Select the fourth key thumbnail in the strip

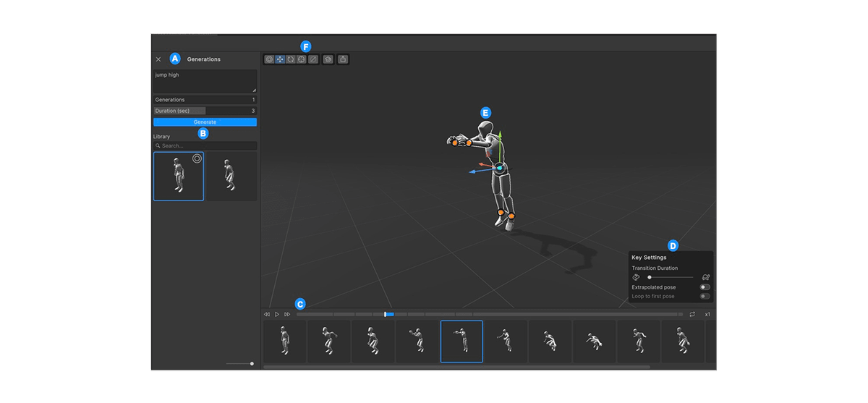tap(417, 342)
